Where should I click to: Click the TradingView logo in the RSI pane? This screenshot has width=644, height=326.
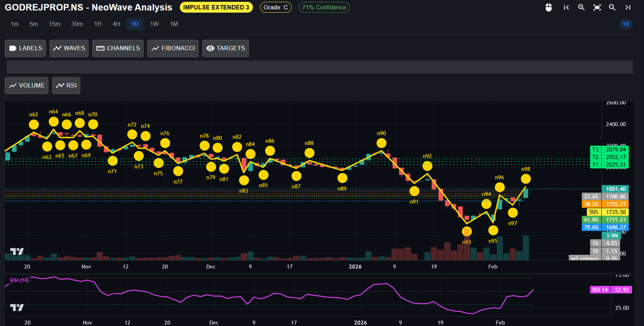coord(17,308)
